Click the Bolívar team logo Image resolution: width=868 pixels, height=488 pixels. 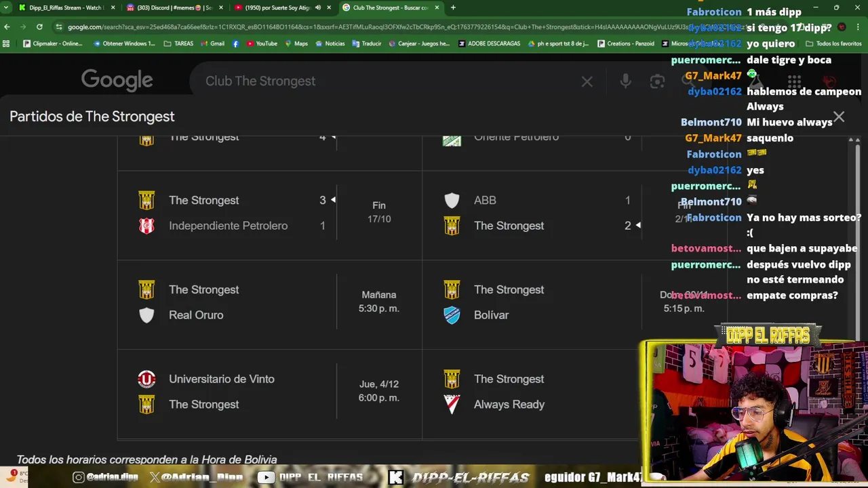[x=452, y=315]
